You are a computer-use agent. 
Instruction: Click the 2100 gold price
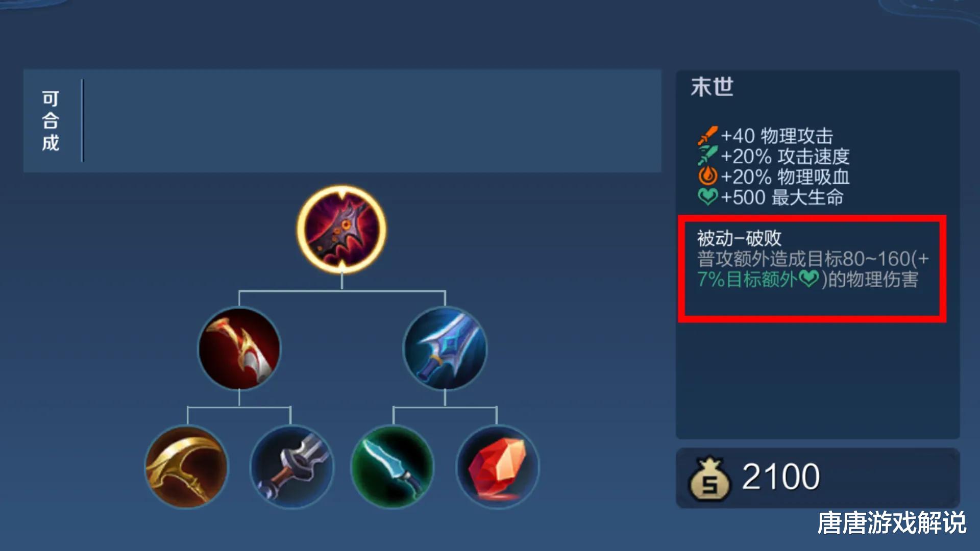click(780, 477)
